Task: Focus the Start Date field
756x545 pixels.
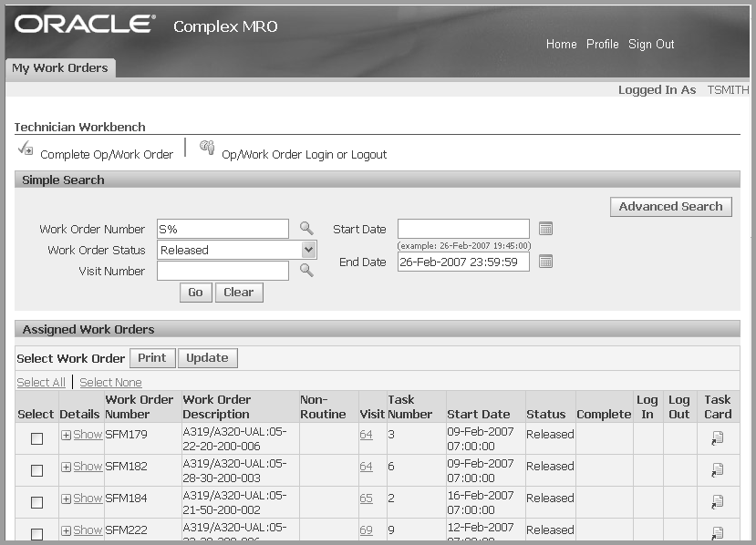Action: click(463, 229)
